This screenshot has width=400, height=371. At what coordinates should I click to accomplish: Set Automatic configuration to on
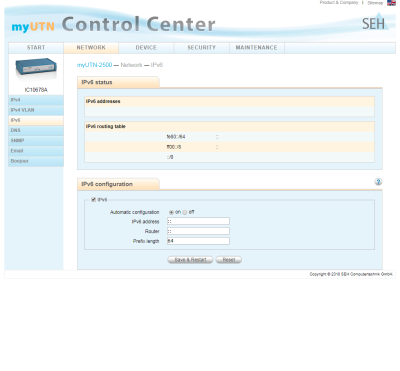[171, 212]
